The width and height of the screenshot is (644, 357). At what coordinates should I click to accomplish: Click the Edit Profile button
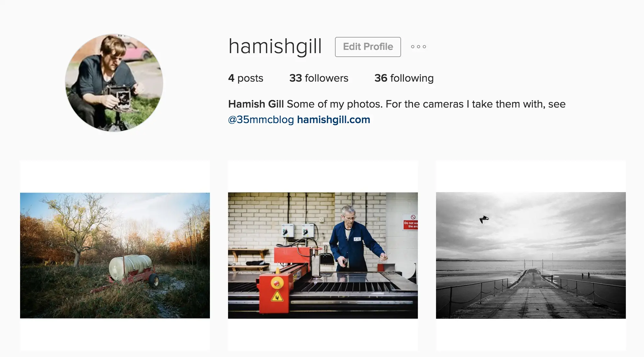pos(368,47)
